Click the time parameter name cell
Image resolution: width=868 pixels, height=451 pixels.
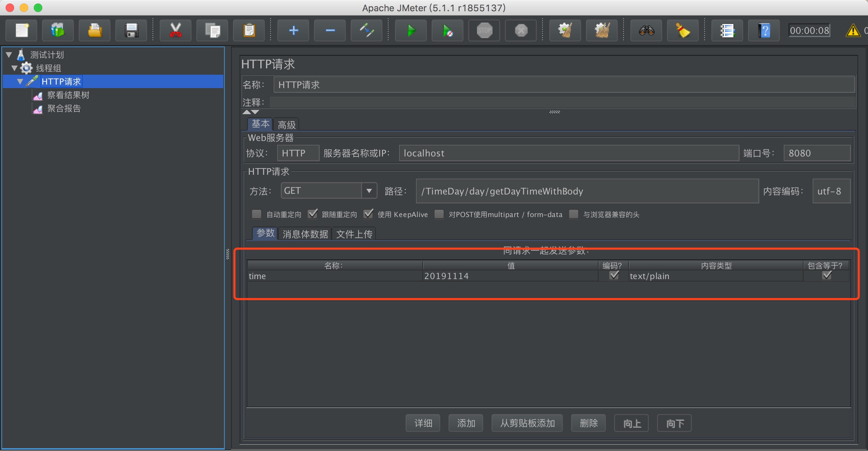(335, 276)
